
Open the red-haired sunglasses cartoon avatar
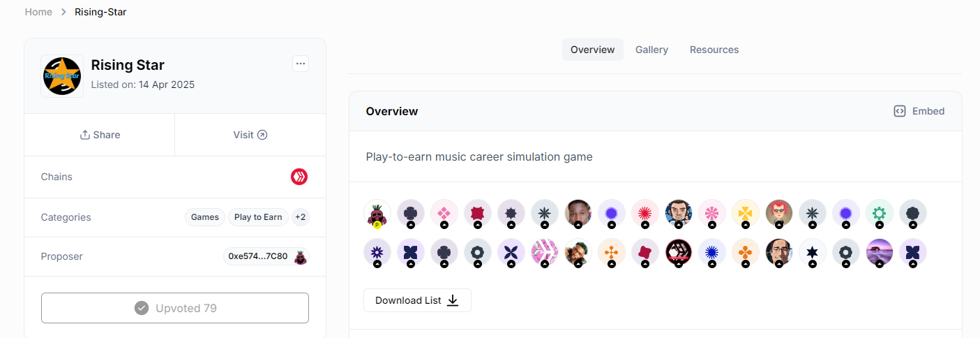779,213
